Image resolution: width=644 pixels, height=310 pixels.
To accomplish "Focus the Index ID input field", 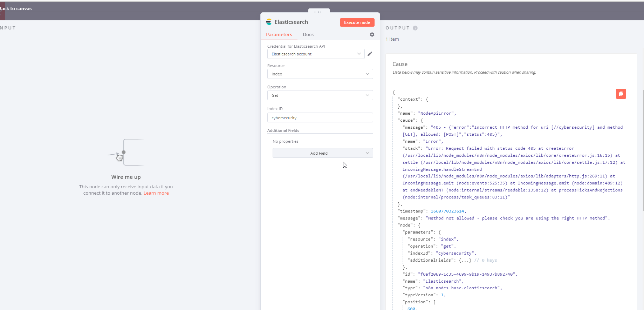I will tap(320, 118).
